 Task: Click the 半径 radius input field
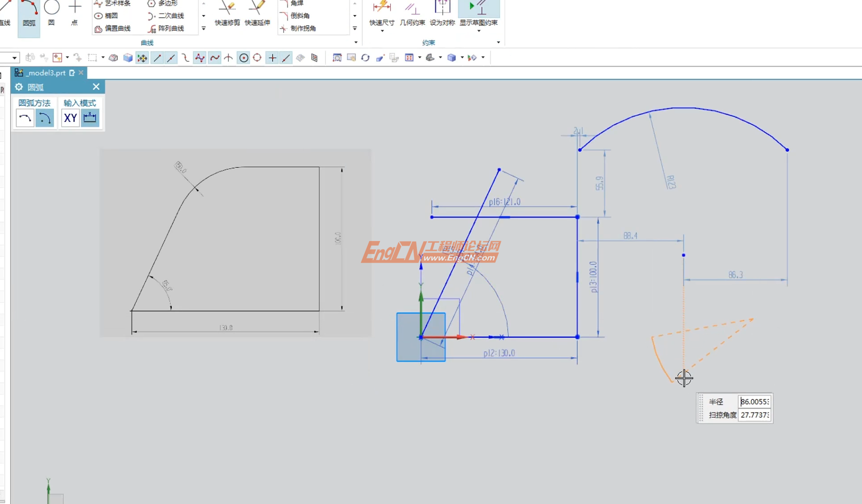(754, 402)
